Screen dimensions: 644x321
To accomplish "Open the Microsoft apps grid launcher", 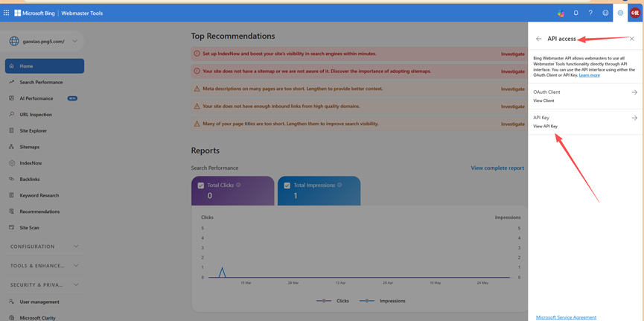I will [6, 13].
